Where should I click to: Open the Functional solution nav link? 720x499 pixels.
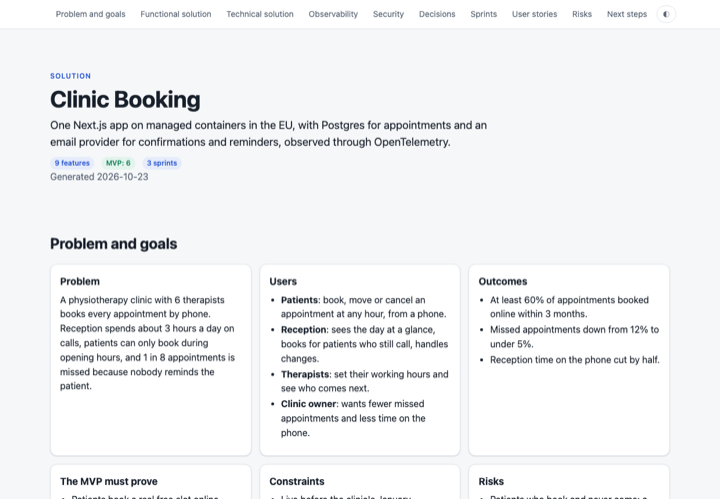(176, 14)
